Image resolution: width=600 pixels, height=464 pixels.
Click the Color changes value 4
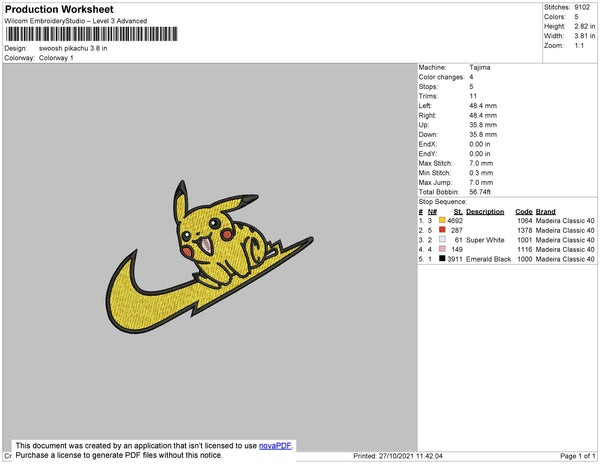point(471,77)
